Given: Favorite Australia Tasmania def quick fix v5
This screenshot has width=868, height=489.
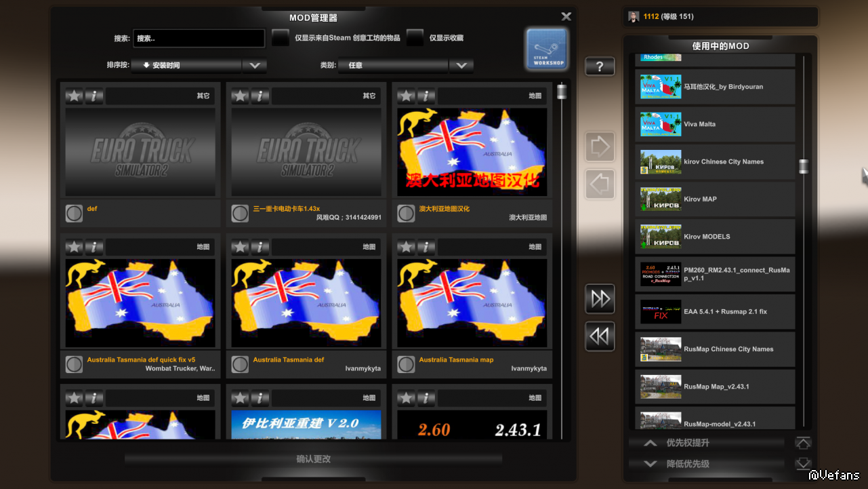Looking at the screenshot, I should click(75, 248).
